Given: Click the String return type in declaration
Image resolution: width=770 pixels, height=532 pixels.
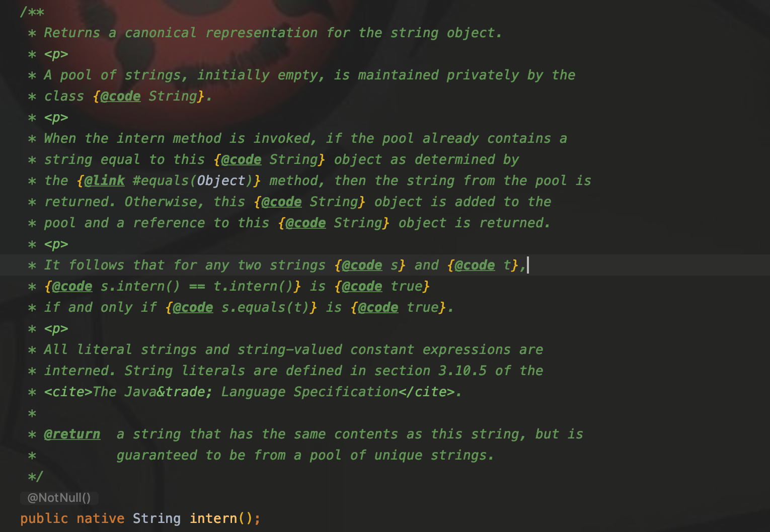Looking at the screenshot, I should pyautogui.click(x=157, y=518).
